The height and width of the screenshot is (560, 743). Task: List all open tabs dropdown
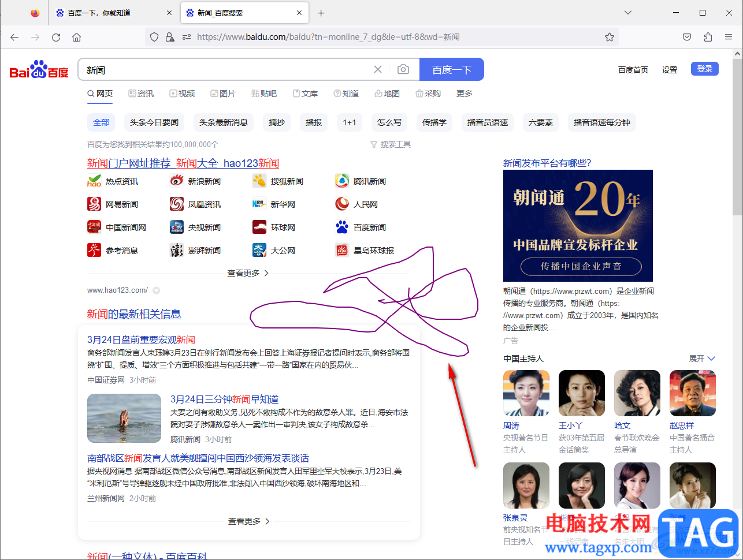pos(628,13)
